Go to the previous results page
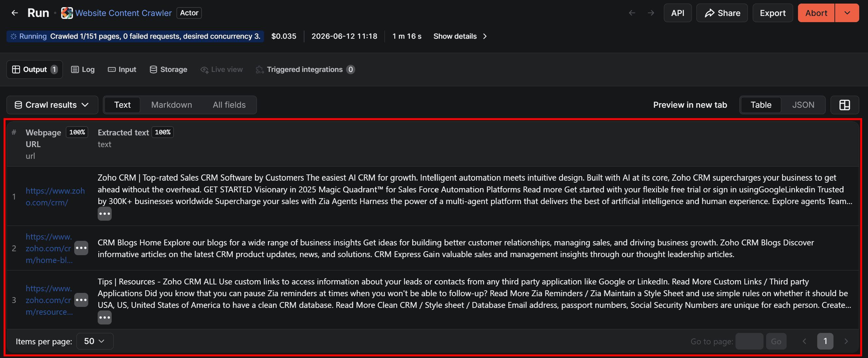Screen dimensions: 868x358 pos(804,341)
